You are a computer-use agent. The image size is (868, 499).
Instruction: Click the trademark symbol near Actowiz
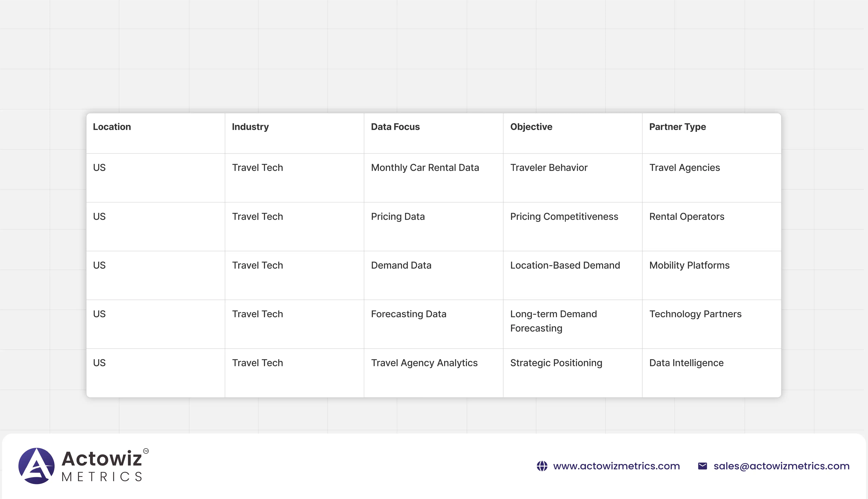point(146,451)
